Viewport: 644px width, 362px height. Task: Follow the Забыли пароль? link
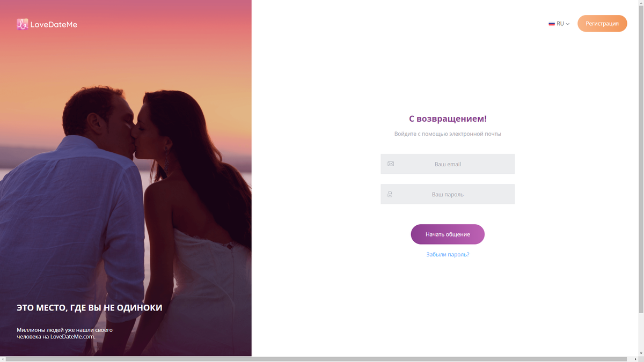coord(448,255)
